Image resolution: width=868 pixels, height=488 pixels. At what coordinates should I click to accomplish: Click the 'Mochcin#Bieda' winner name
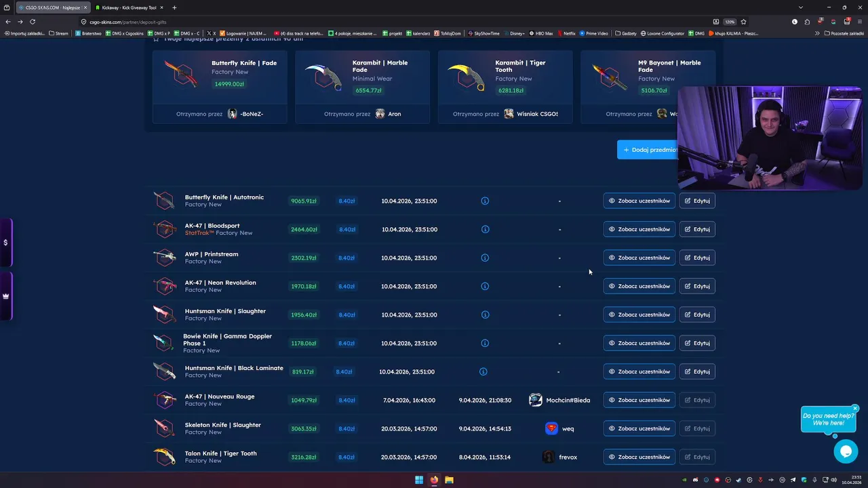click(568, 400)
